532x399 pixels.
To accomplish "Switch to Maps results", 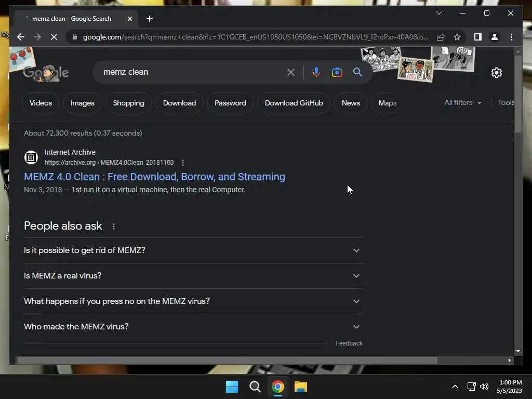I will coord(388,103).
